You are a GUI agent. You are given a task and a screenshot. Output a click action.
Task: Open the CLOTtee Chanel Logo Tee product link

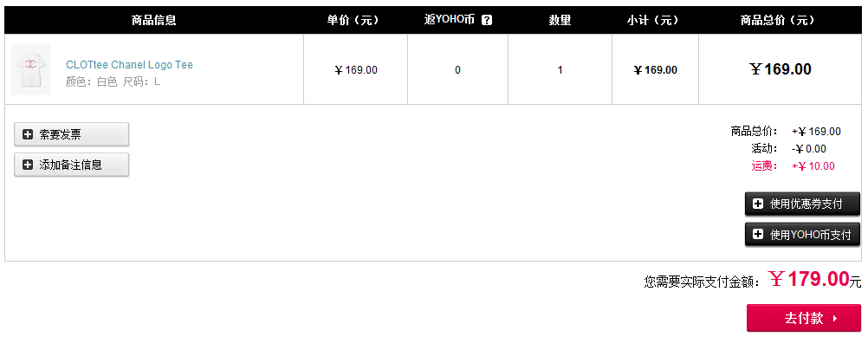pos(130,65)
